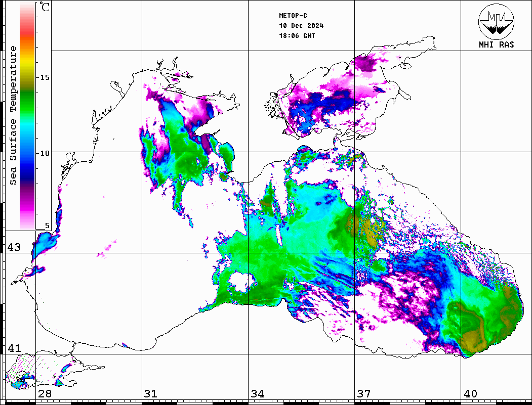Click the 15 tick label on the temperature scale
Screen dimensions: 532x405
click(x=45, y=77)
